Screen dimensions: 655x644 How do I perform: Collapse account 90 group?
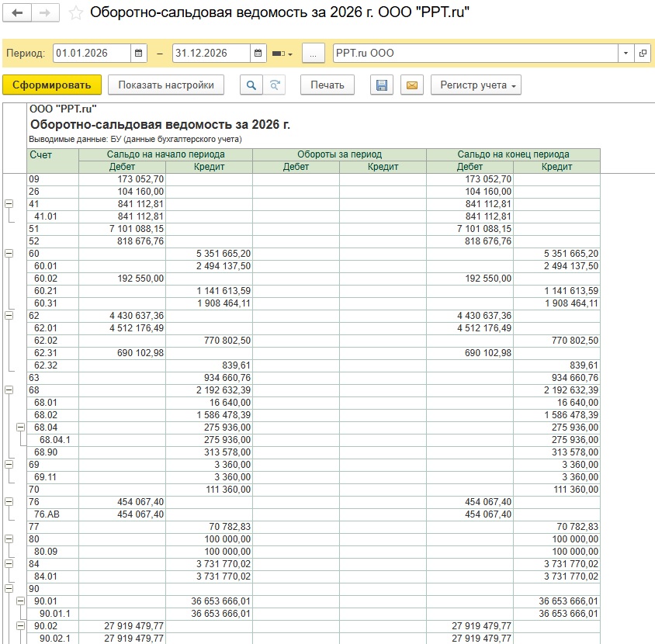tap(9, 589)
